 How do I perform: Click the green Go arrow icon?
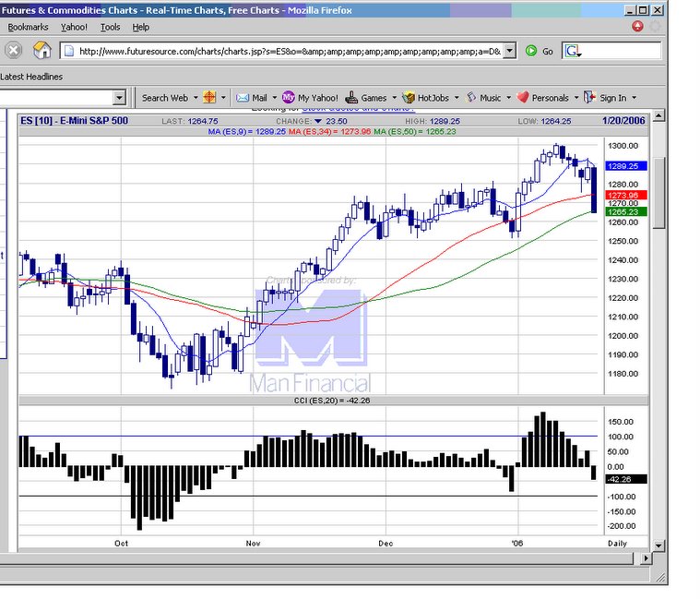point(531,51)
